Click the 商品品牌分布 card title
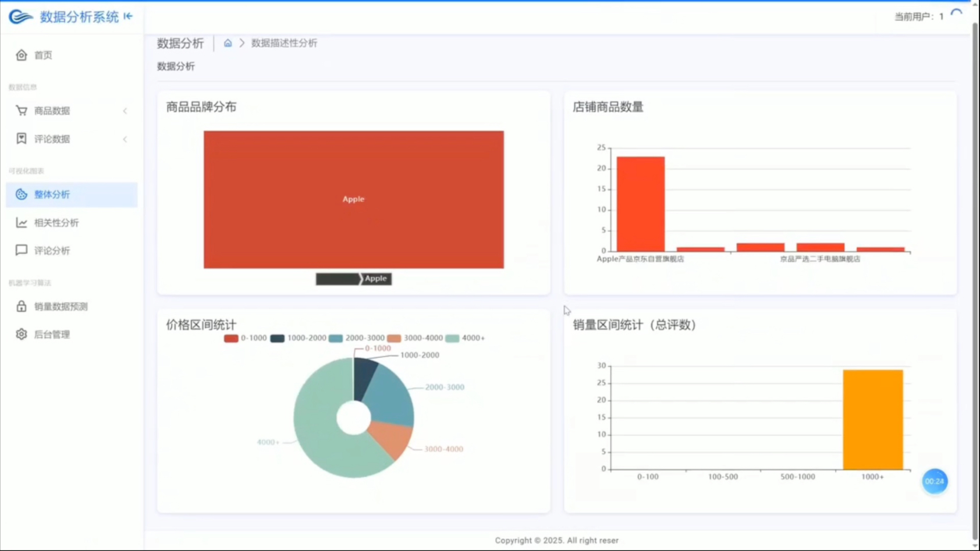 point(201,107)
